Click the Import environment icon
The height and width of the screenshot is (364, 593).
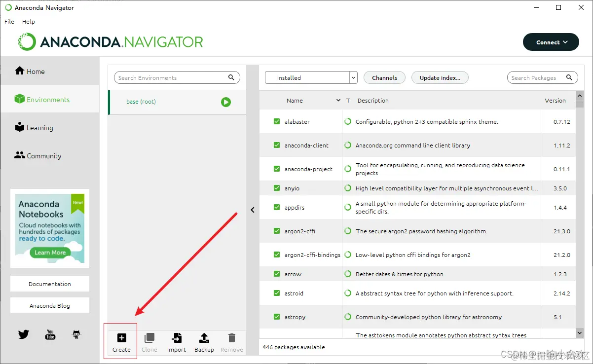click(176, 338)
